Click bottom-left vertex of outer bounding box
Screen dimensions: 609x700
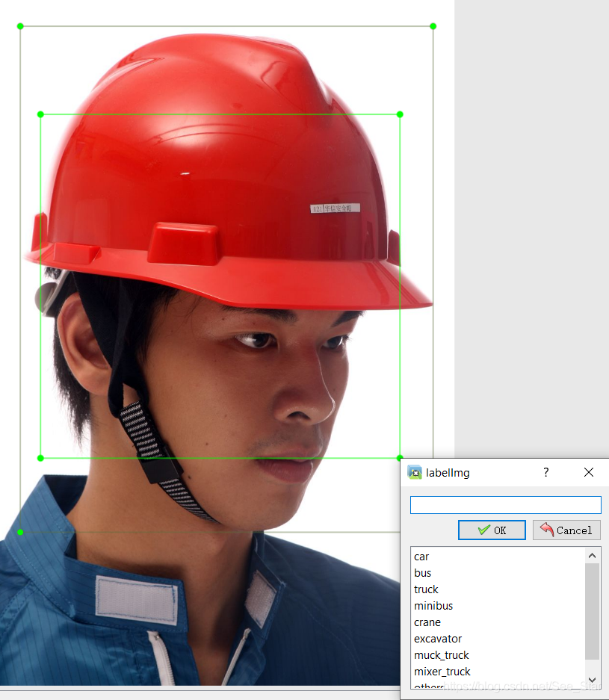(20, 532)
